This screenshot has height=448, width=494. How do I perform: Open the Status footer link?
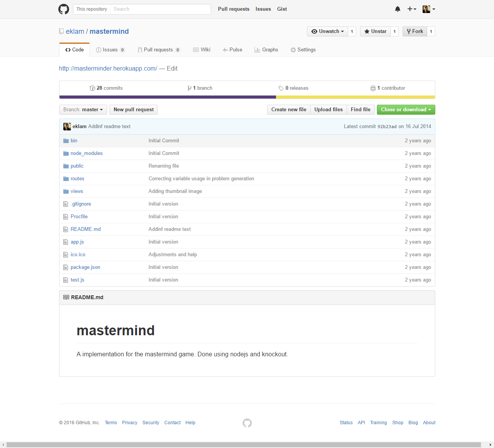(346, 423)
